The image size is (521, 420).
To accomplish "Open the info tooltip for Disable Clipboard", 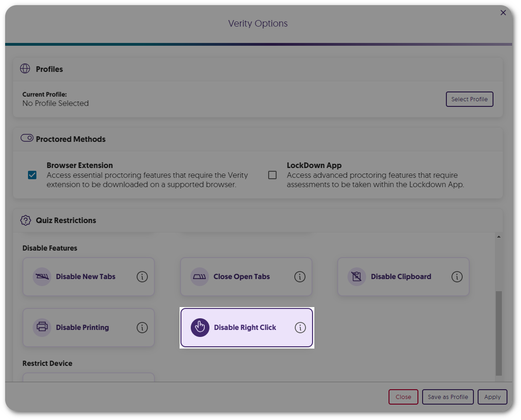I will click(457, 276).
